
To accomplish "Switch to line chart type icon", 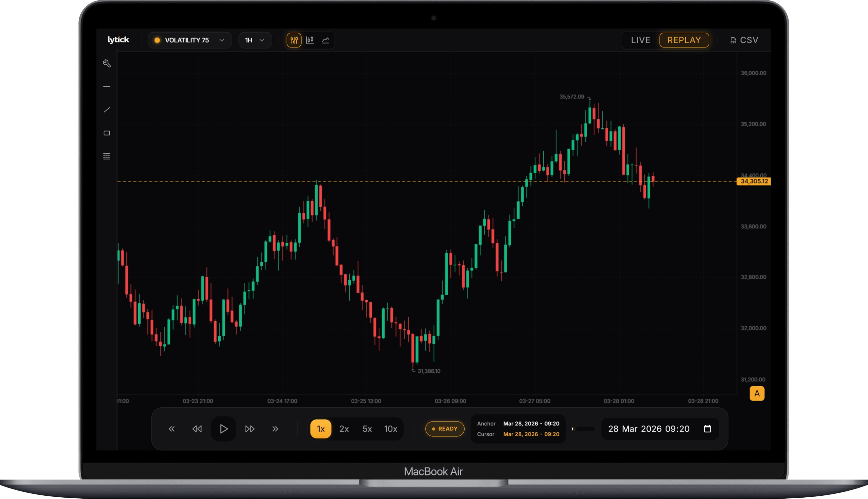I will pos(326,40).
